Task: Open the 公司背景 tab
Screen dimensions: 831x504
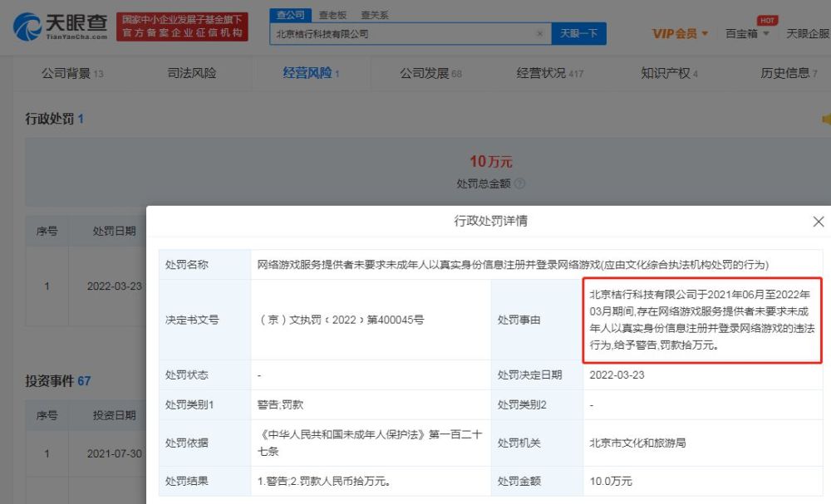Action: pos(72,73)
